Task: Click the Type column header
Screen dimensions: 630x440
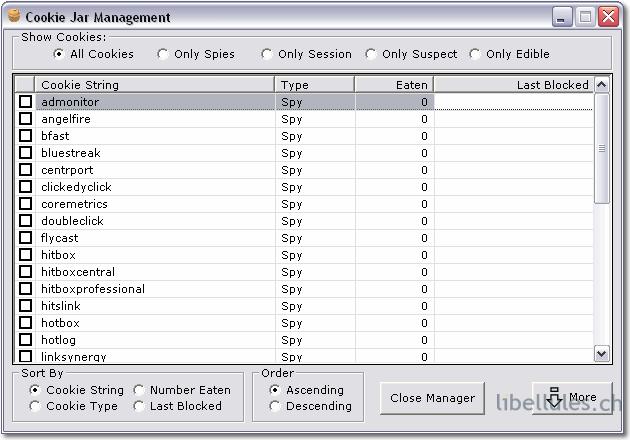Action: pyautogui.click(x=314, y=85)
